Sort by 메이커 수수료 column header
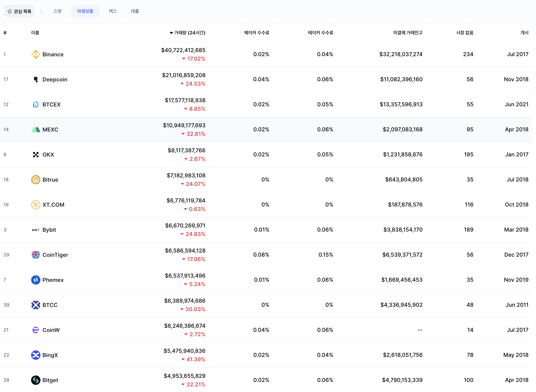The image size is (536, 392). [x=257, y=33]
